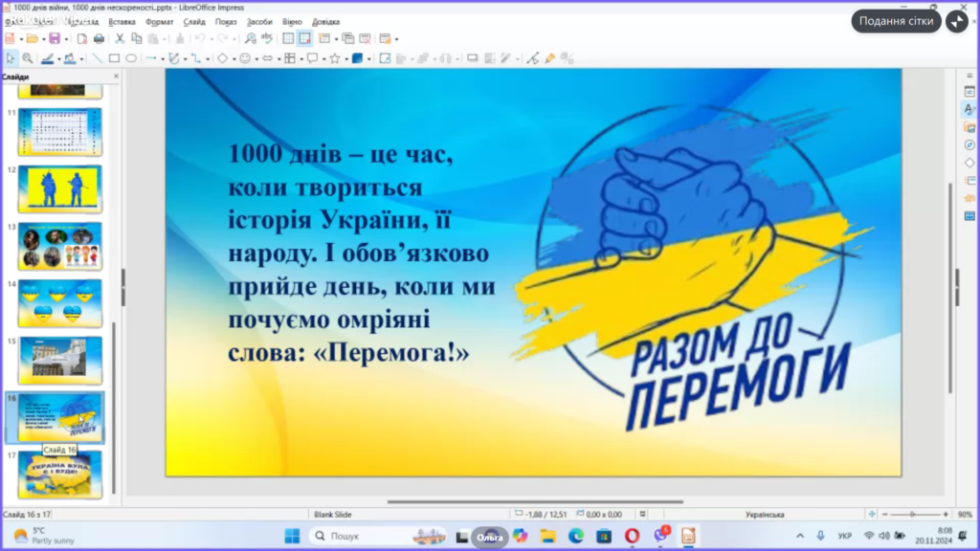This screenshot has width=980, height=551.
Task: Expand the Symbol Shapes smiley dropdown arrow
Action: click(256, 58)
